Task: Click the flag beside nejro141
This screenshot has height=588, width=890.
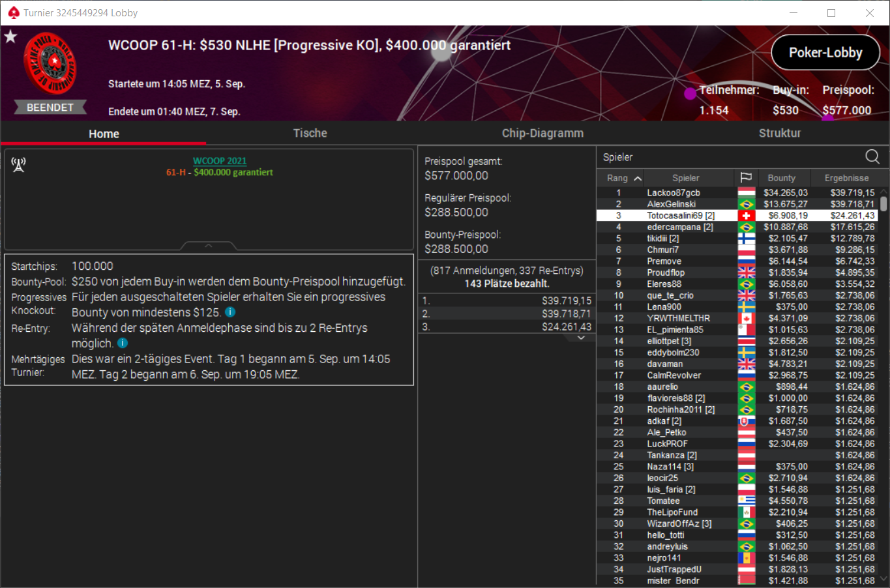Action: click(x=746, y=558)
